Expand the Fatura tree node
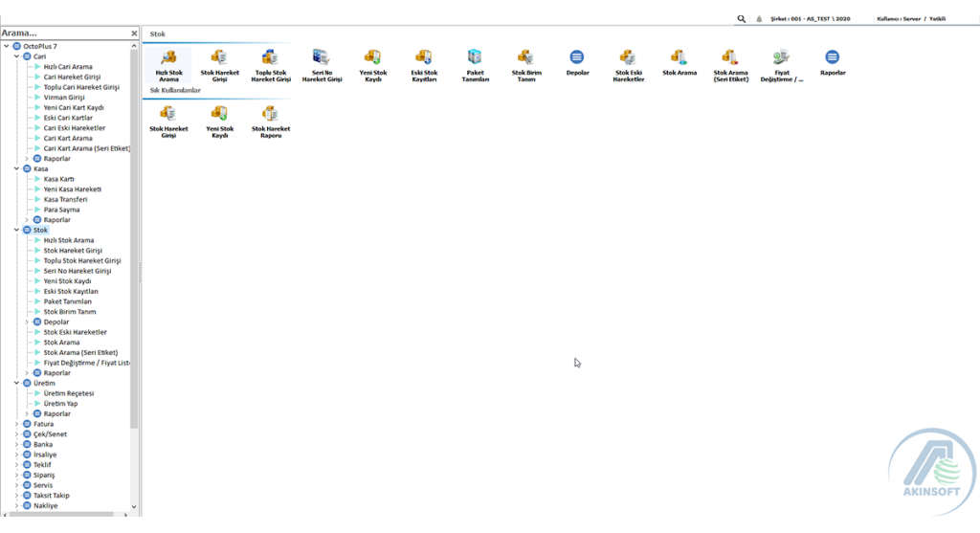This screenshot has height=533, width=980. (x=17, y=424)
